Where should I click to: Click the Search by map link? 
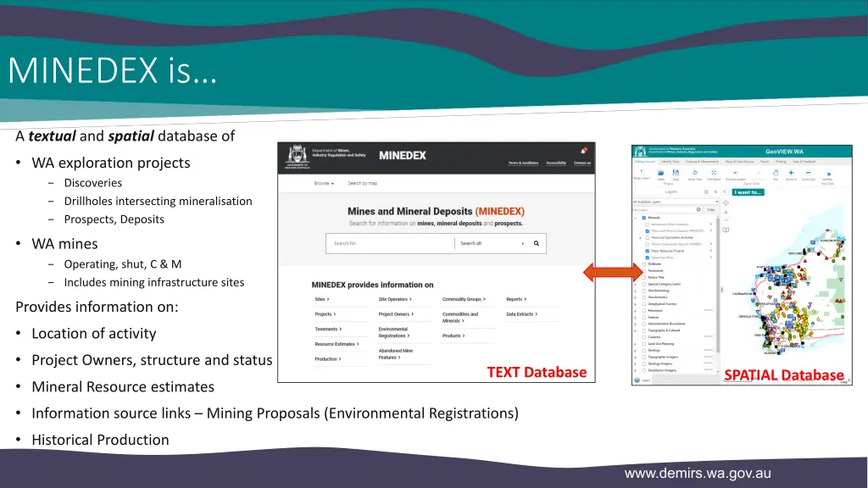pos(362,183)
